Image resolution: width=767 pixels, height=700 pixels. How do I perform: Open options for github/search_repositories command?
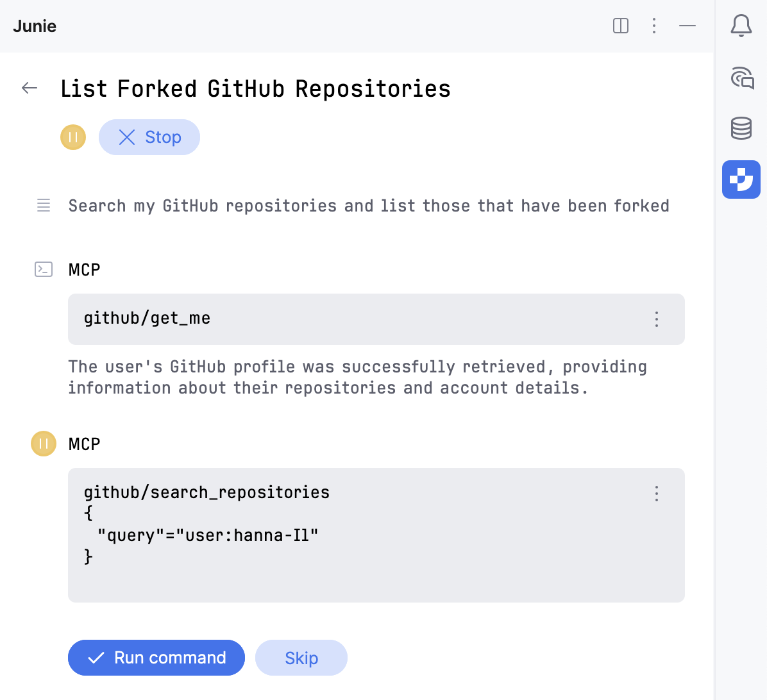tap(657, 494)
